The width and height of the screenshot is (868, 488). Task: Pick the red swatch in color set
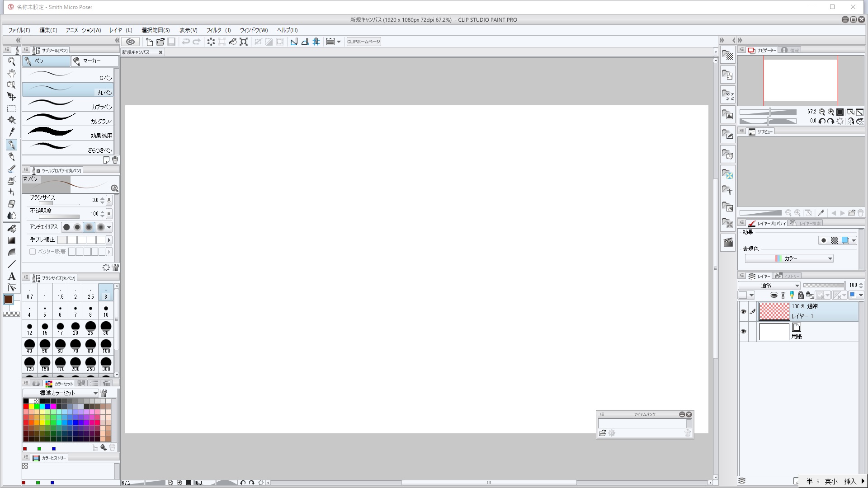point(26,407)
